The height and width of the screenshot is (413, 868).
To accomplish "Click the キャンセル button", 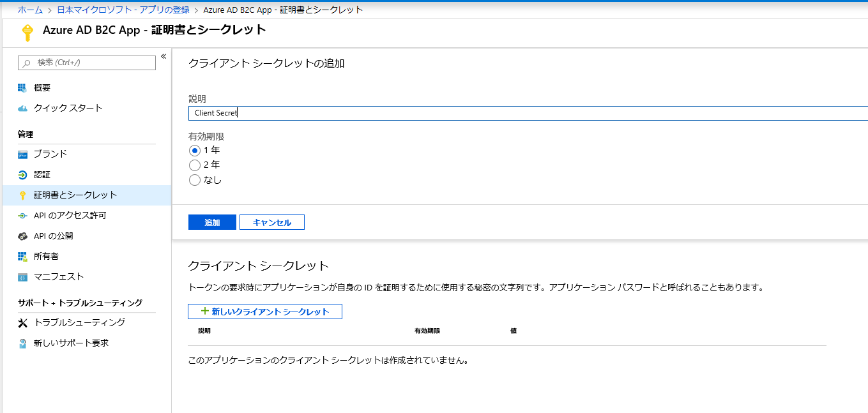I will click(x=272, y=222).
